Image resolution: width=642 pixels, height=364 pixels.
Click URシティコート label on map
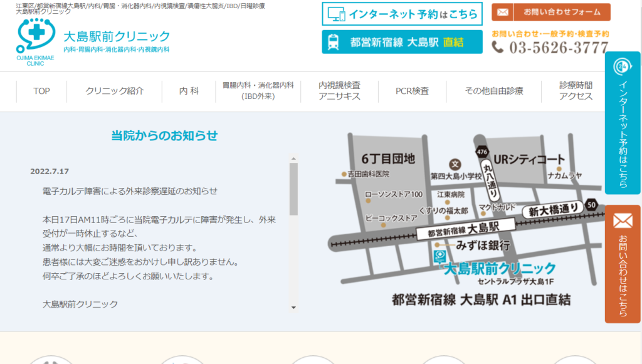point(529,159)
